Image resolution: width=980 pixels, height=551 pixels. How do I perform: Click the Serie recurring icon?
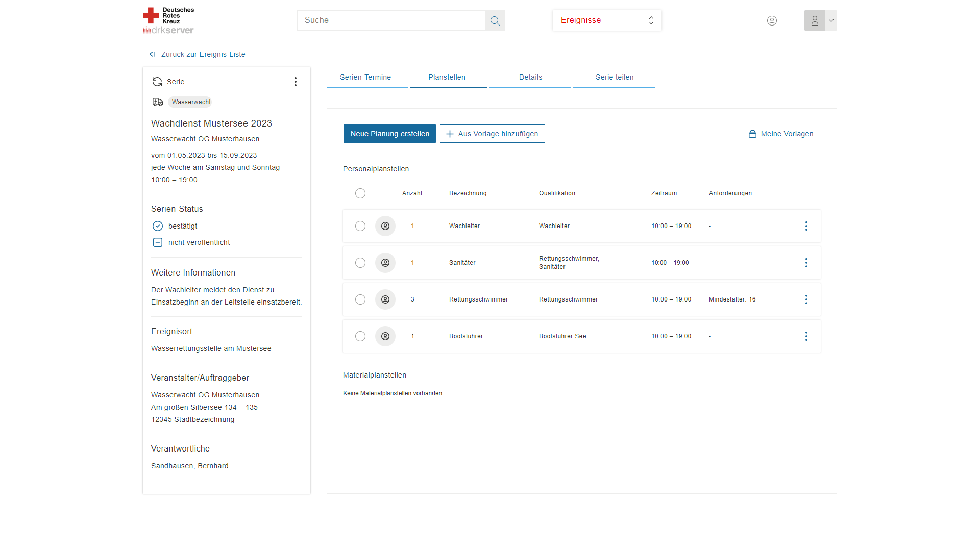pyautogui.click(x=157, y=82)
